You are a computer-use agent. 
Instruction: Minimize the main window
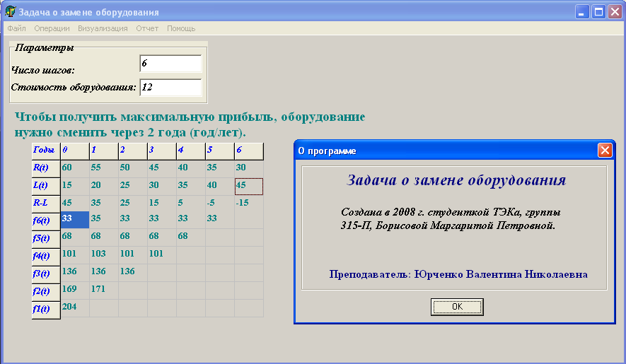pyautogui.click(x=582, y=11)
